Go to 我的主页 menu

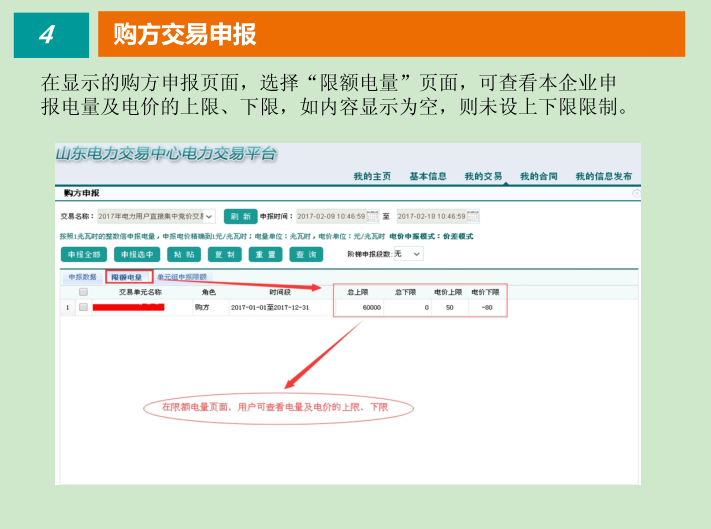pos(372,176)
